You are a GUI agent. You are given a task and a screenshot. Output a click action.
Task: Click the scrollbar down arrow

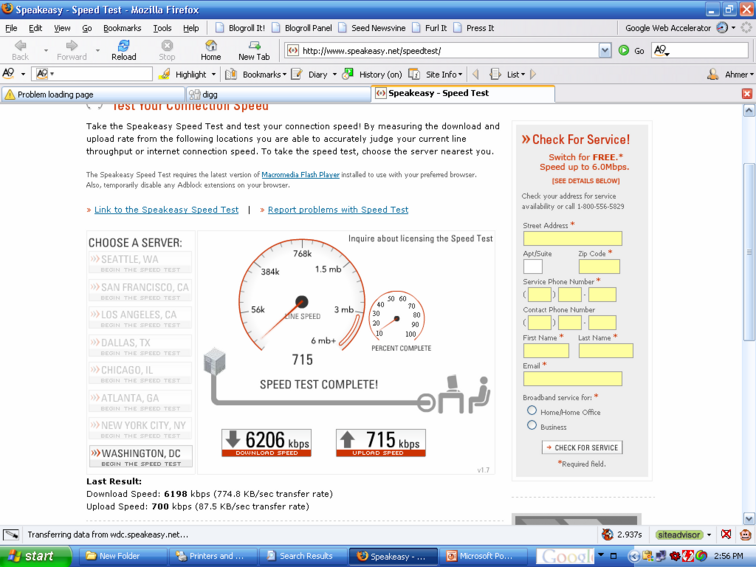(x=748, y=519)
